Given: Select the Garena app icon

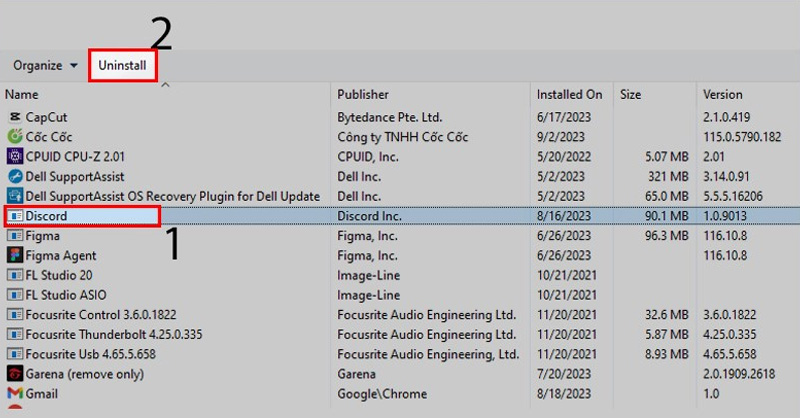Looking at the screenshot, I should click(x=15, y=374).
